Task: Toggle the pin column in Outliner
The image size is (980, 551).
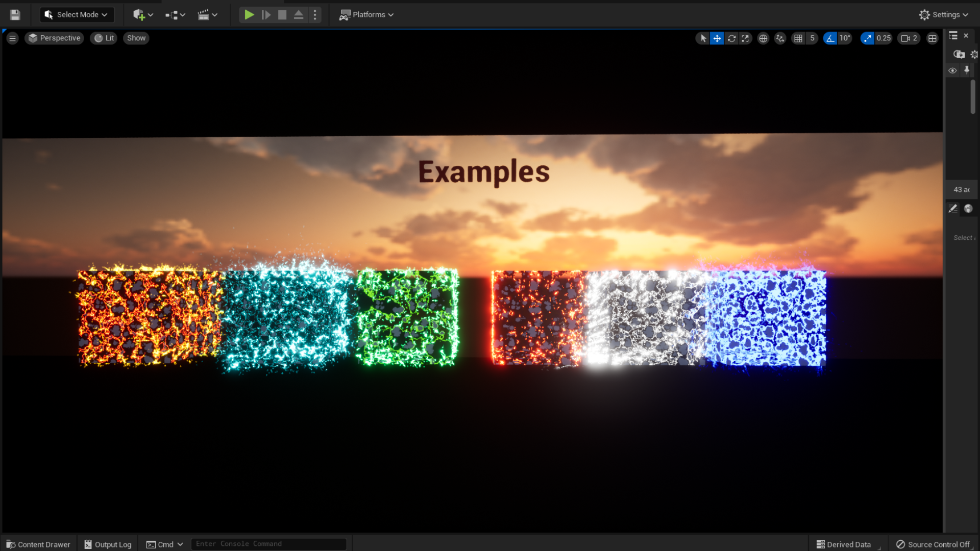Action: coord(966,70)
